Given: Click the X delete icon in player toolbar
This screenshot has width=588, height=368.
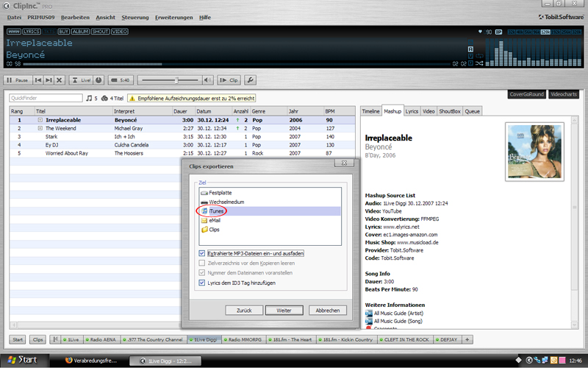Looking at the screenshot, I should pyautogui.click(x=60, y=79).
